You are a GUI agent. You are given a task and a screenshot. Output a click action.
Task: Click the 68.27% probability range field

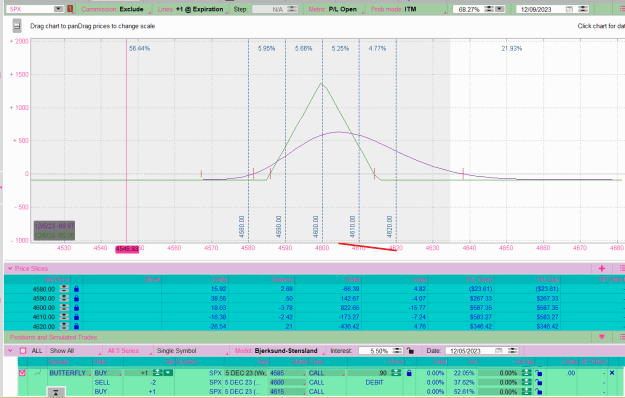468,9
